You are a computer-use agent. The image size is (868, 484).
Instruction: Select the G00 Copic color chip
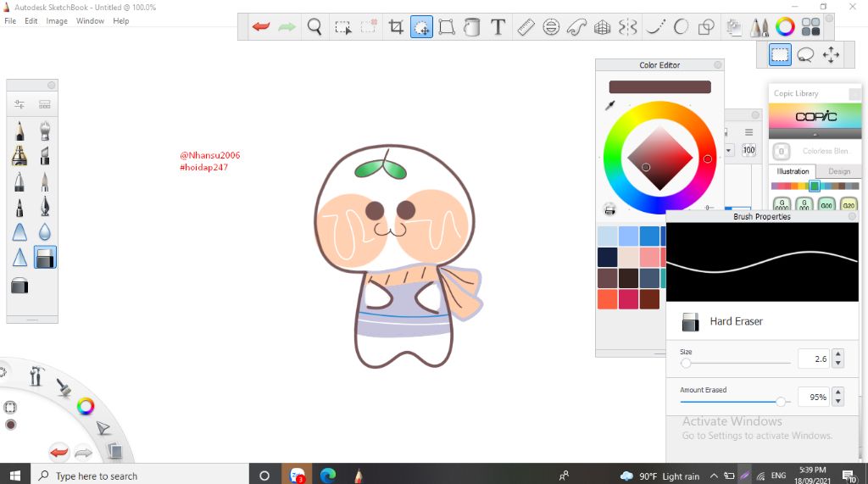click(826, 203)
